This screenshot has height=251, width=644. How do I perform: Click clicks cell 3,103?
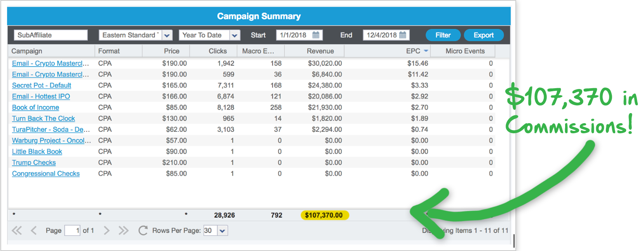[226, 129]
